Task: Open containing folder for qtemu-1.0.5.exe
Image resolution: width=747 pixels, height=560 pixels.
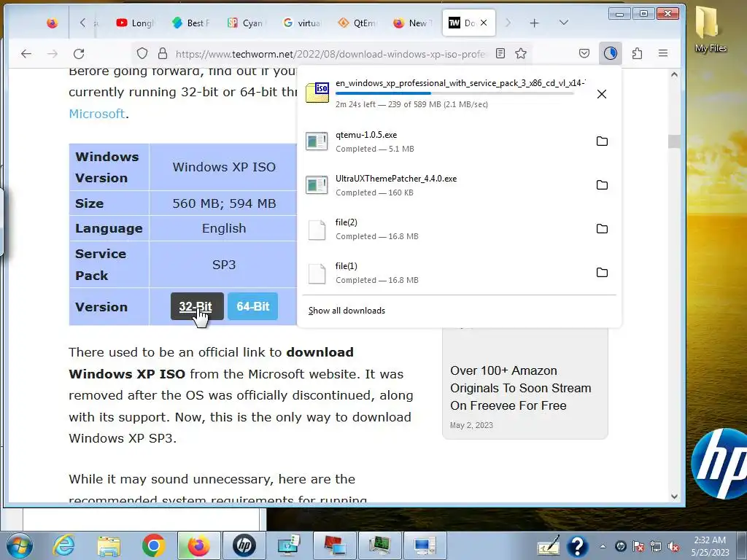Action: 602,141
